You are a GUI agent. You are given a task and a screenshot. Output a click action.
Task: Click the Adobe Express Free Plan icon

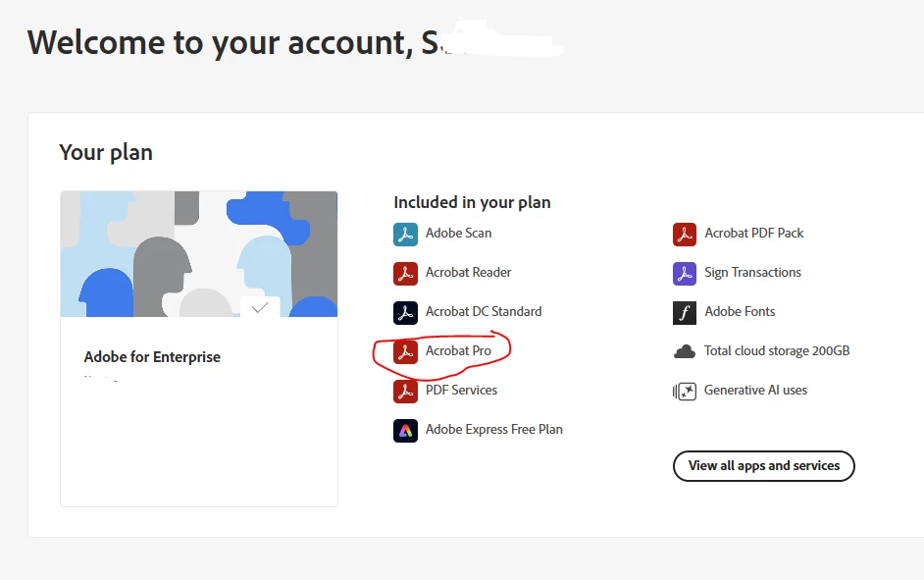point(405,430)
